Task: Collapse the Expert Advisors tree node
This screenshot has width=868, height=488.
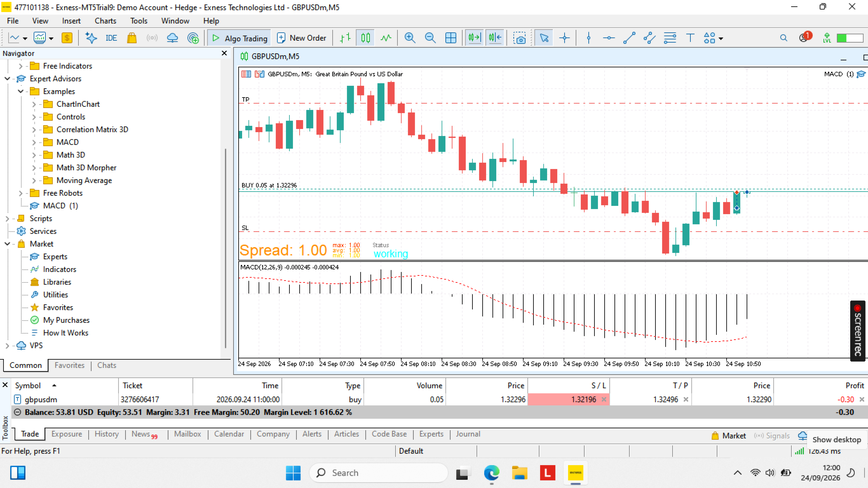Action: [x=8, y=79]
